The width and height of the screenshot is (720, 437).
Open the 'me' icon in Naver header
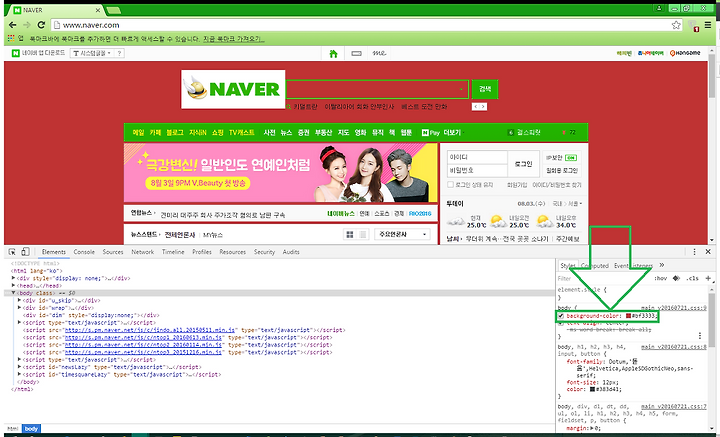379,54
